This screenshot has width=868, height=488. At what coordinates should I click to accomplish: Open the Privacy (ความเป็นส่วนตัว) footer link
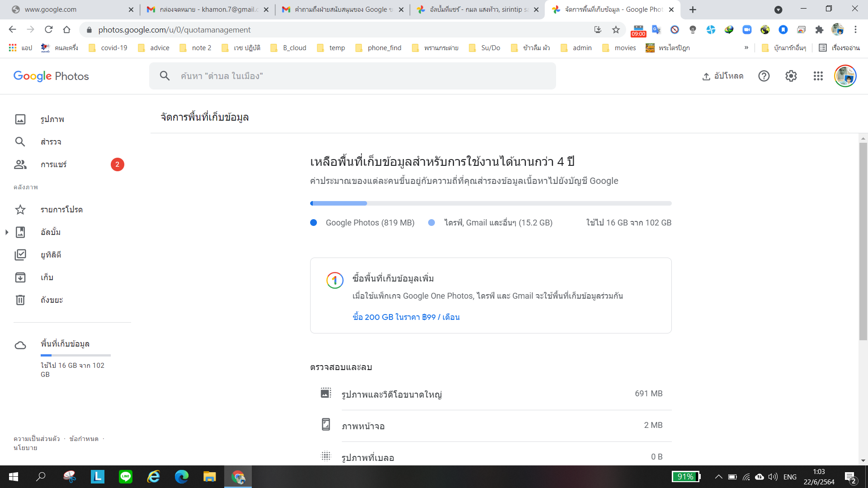click(x=37, y=439)
